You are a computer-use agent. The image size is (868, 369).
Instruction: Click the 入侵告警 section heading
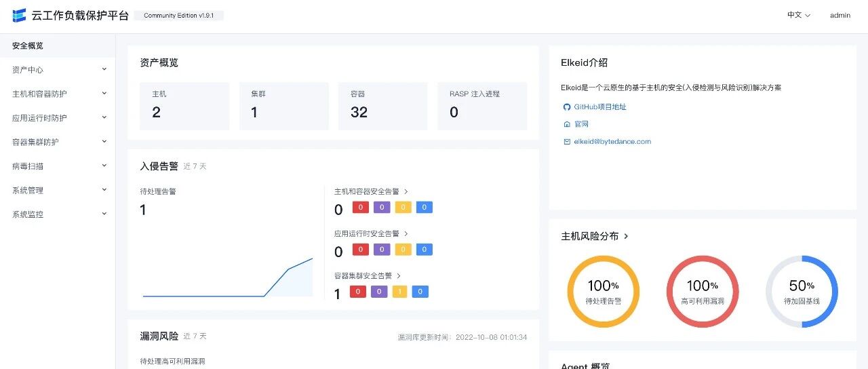coord(159,166)
